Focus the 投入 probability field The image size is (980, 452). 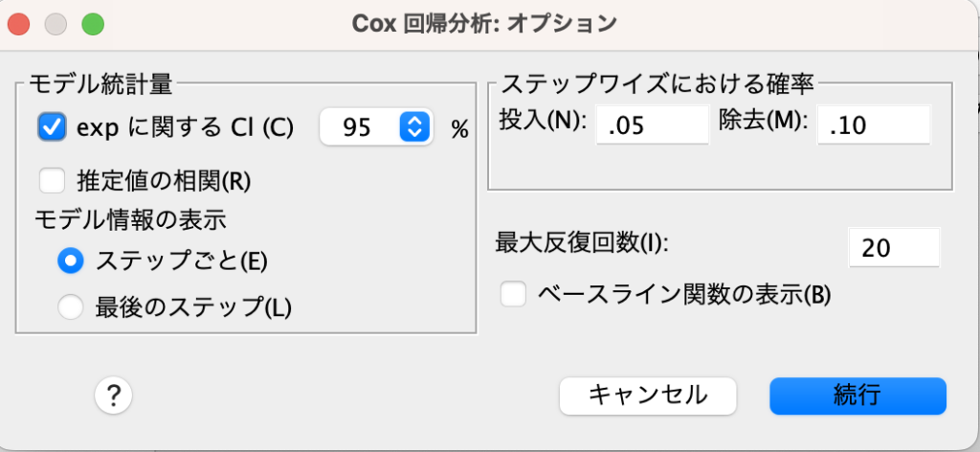[653, 125]
